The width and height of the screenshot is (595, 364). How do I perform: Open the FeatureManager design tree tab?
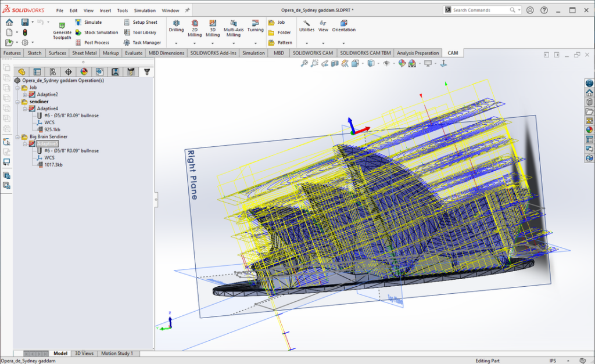click(x=21, y=71)
